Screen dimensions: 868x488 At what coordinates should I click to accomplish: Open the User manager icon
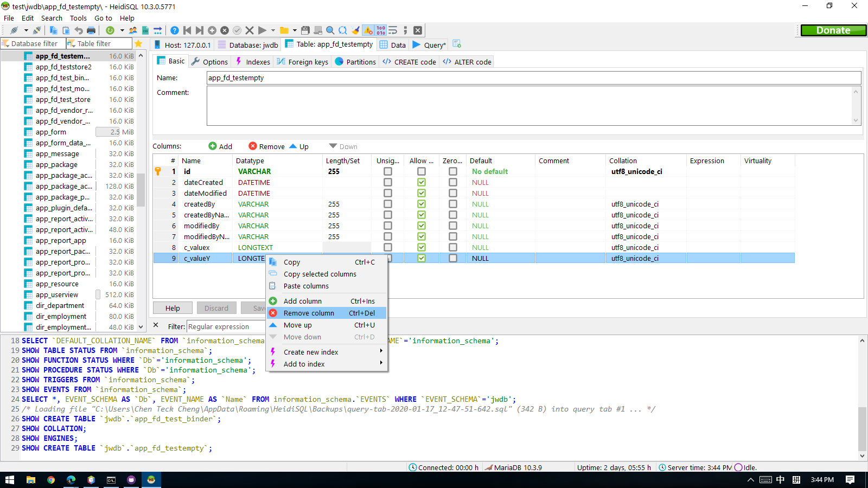pos(133,30)
